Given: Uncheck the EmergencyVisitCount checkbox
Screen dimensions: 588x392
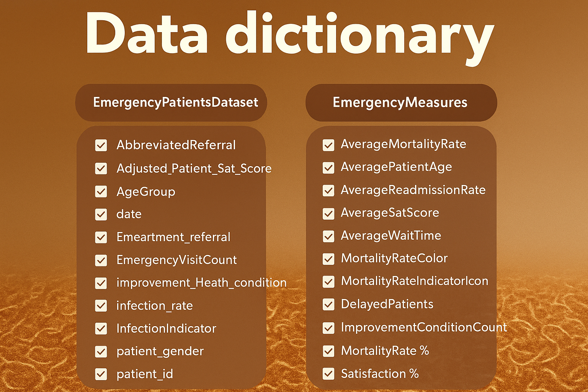Looking at the screenshot, I should pos(101,260).
